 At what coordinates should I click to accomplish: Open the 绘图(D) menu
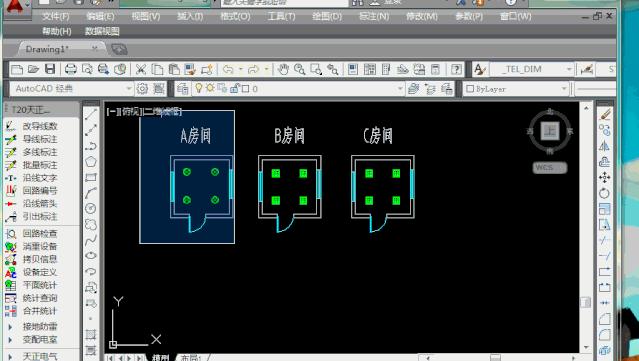[327, 17]
